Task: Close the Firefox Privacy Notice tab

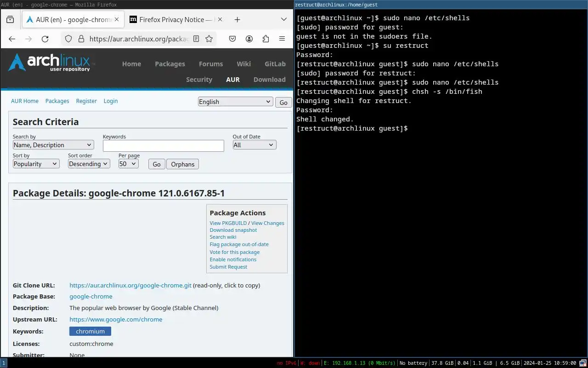Action: [x=220, y=20]
